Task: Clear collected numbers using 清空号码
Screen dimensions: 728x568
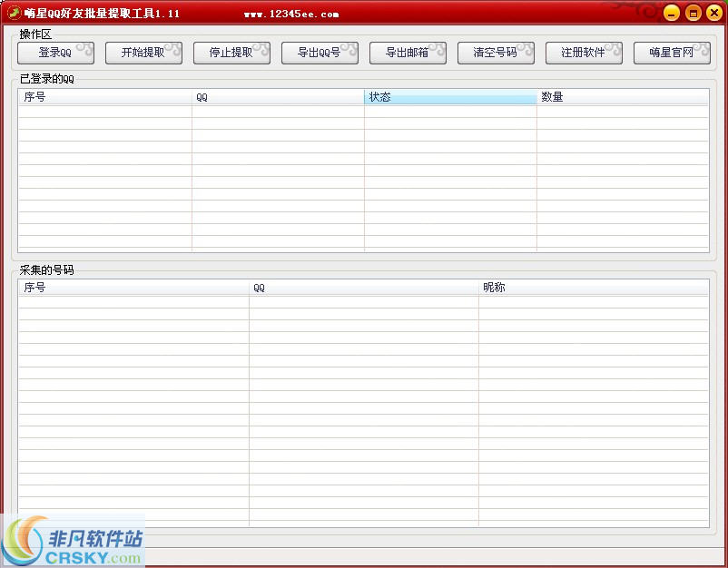Action: [496, 53]
